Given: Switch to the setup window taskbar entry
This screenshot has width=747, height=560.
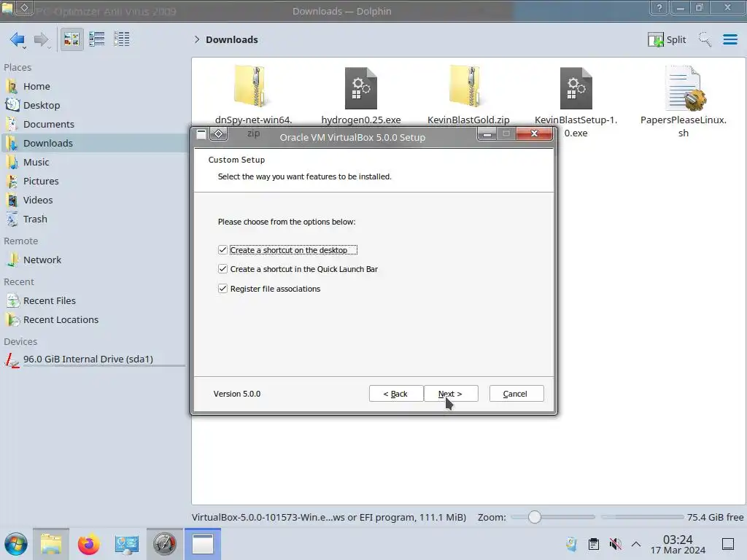Looking at the screenshot, I should pyautogui.click(x=203, y=544).
